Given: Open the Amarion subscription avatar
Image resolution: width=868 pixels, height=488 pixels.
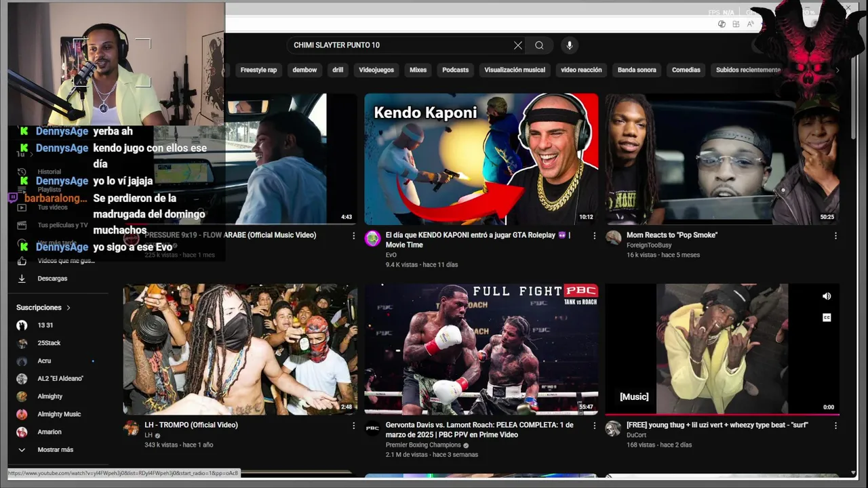Looking at the screenshot, I should click(22, 432).
